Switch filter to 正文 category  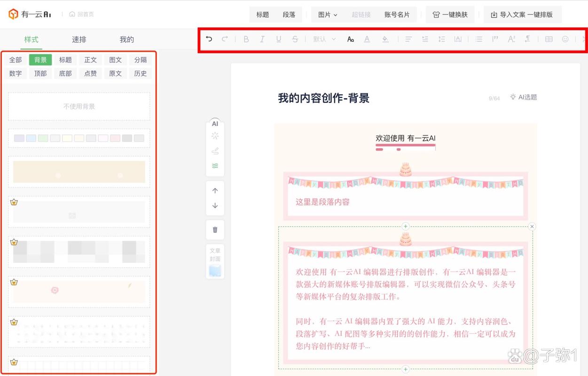click(90, 60)
